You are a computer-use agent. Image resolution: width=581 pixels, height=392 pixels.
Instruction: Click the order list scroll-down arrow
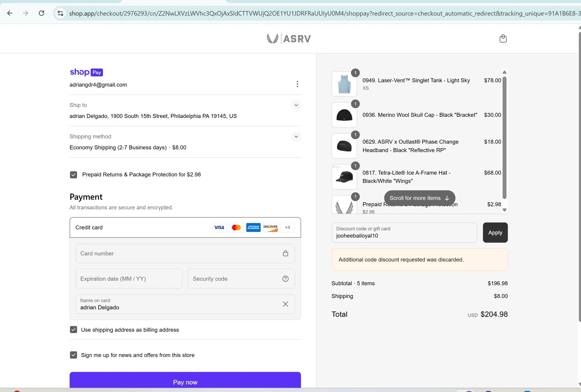[x=504, y=210]
